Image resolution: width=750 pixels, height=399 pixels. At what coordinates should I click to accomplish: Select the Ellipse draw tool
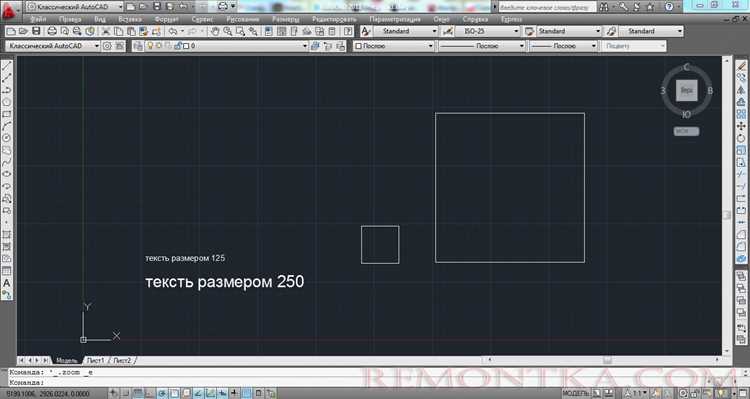pos(7,174)
